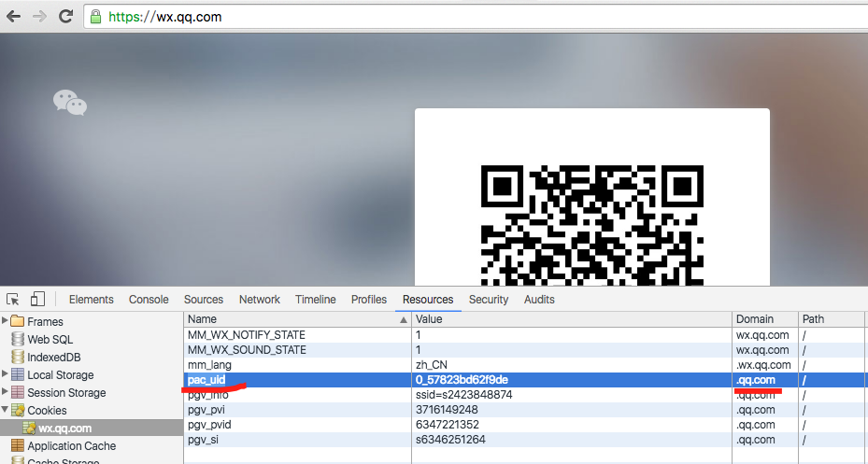The height and width of the screenshot is (464, 868).
Task: Click the Web SQL database icon
Action: (x=18, y=339)
